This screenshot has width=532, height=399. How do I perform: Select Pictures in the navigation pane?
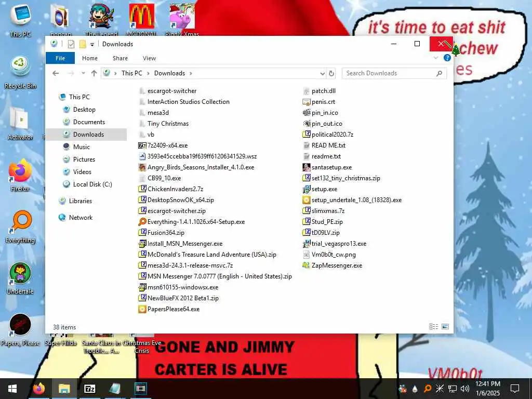coord(84,159)
